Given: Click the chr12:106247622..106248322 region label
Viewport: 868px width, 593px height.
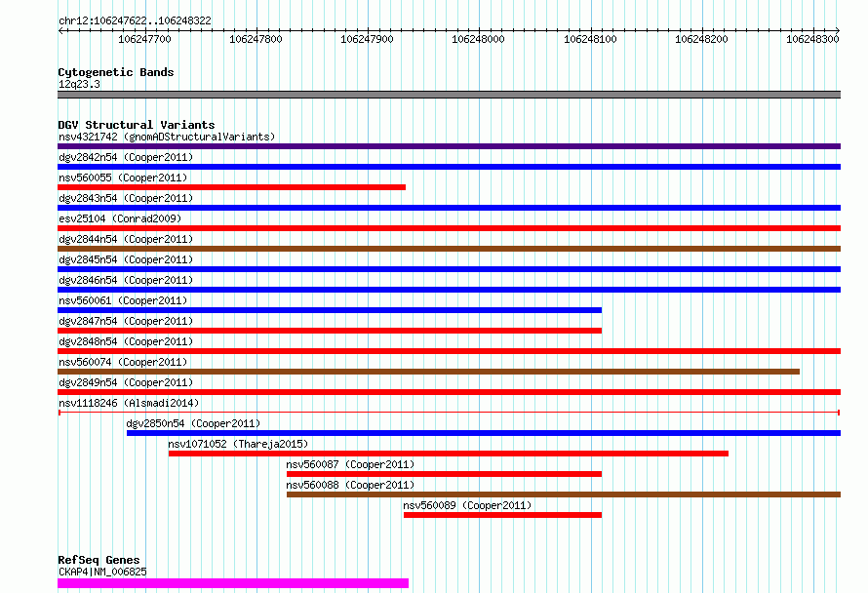Looking at the screenshot, I should [135, 20].
